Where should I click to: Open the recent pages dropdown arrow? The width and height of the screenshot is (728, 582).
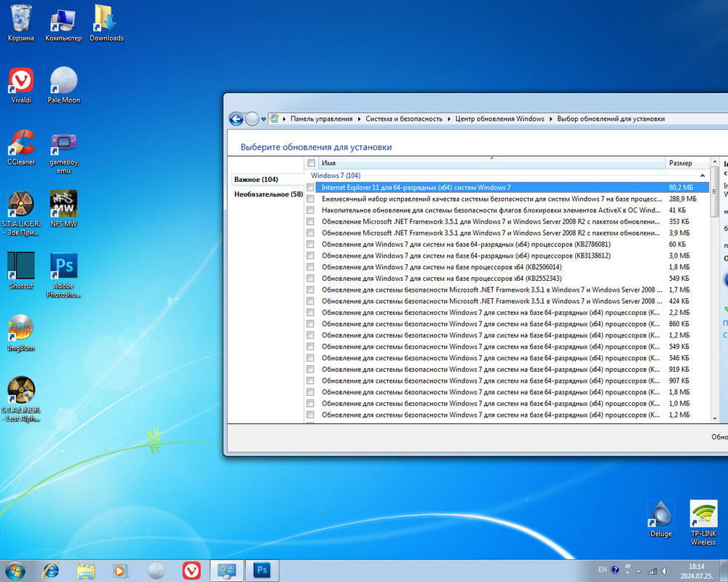[x=264, y=119]
